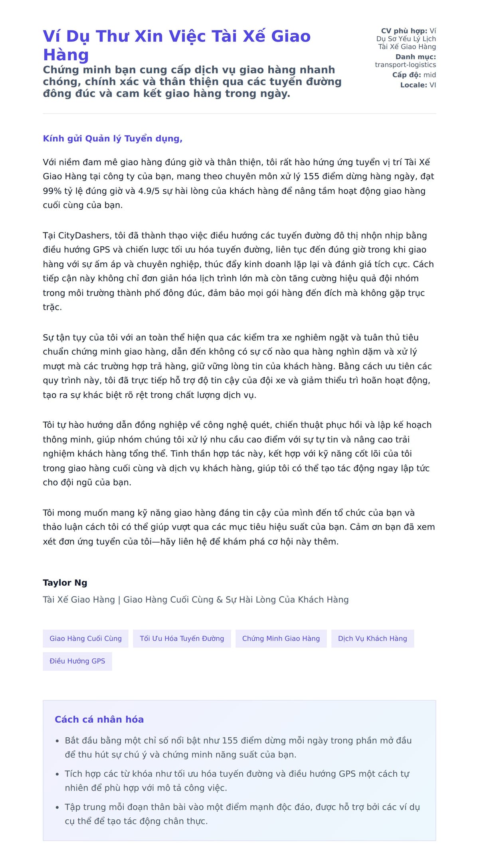The height and width of the screenshot is (868, 479).
Task: Select the "Điều Hướng GPS" skill tag
Action: click(77, 661)
